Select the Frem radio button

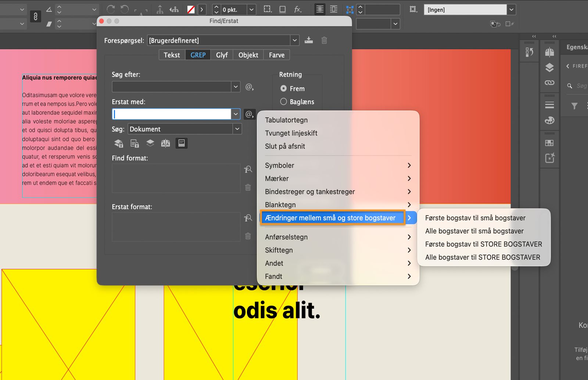click(283, 89)
